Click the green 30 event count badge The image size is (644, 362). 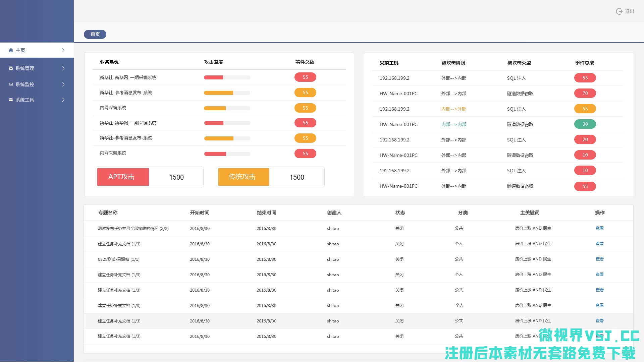tap(585, 124)
